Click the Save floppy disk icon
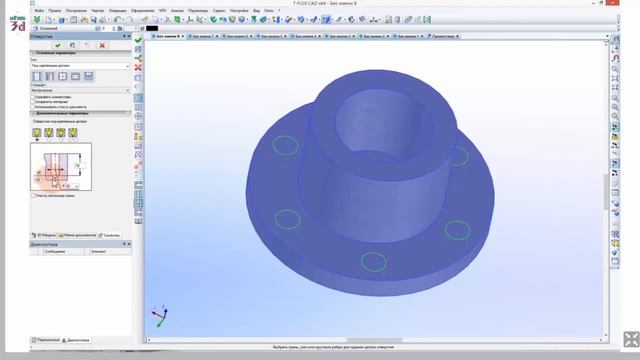The image size is (640, 360). 93,20
